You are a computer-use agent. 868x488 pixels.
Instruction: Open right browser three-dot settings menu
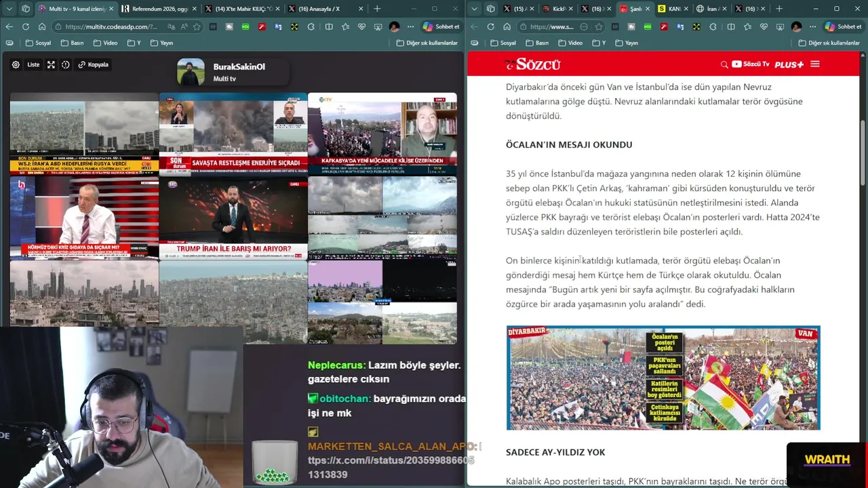coord(812,26)
